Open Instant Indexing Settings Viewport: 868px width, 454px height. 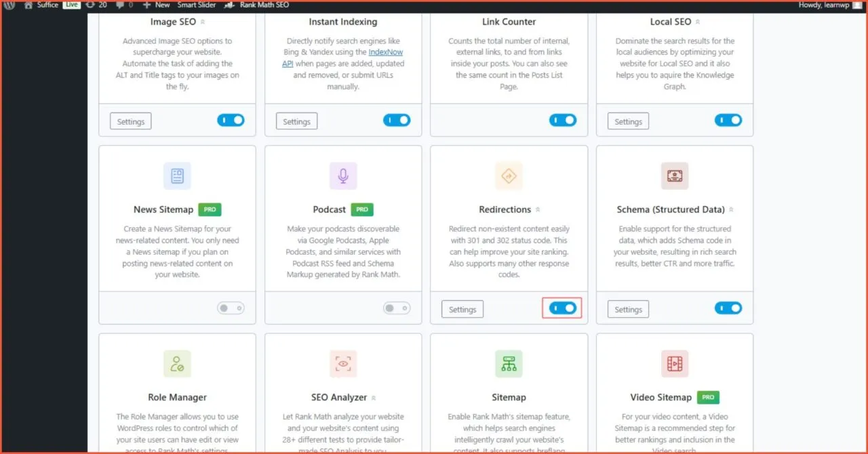(296, 121)
